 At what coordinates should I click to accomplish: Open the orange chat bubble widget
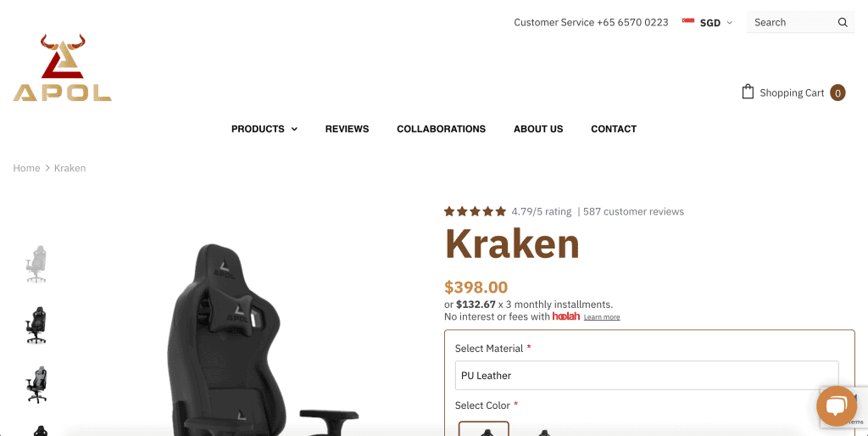pos(837,406)
